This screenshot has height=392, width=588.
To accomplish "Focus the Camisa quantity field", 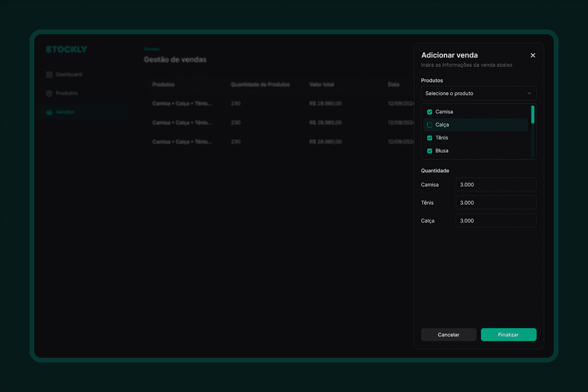I will click(x=496, y=185).
